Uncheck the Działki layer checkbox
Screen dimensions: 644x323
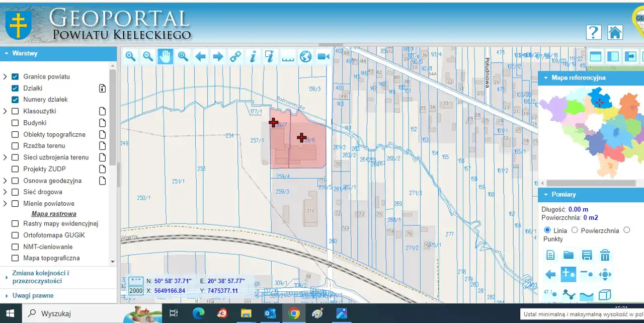click(15, 88)
